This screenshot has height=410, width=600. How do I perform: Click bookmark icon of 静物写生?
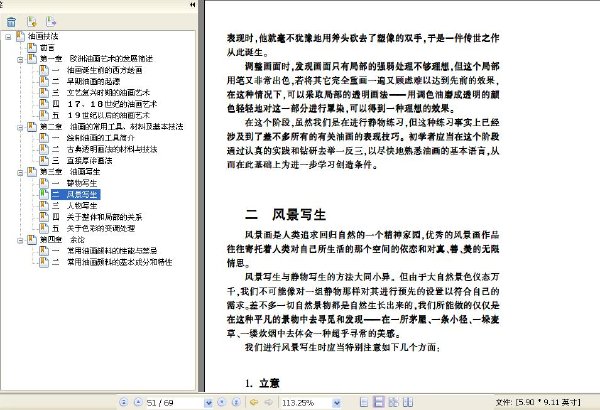point(44,183)
